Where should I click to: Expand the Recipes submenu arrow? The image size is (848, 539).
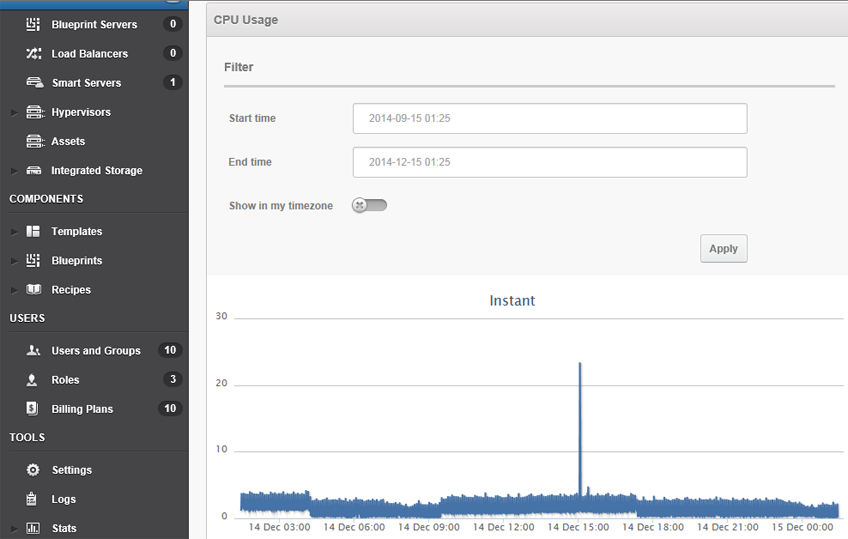pos(14,290)
